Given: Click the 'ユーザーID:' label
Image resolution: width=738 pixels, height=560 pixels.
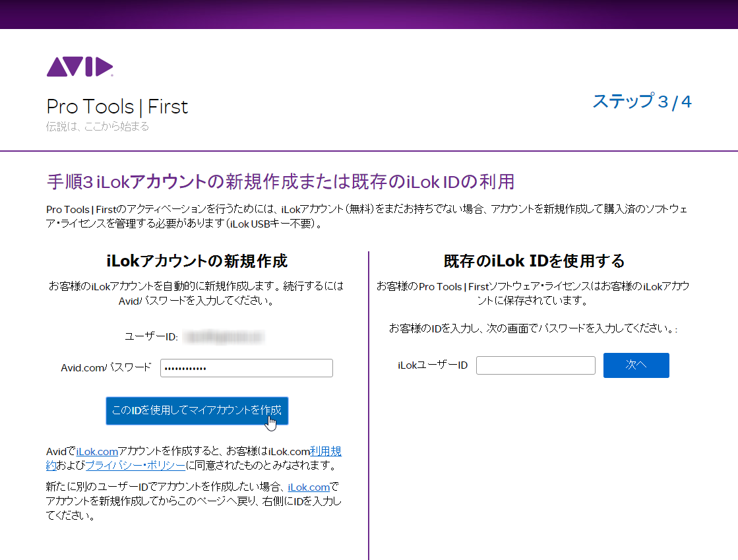Looking at the screenshot, I should click(151, 336).
